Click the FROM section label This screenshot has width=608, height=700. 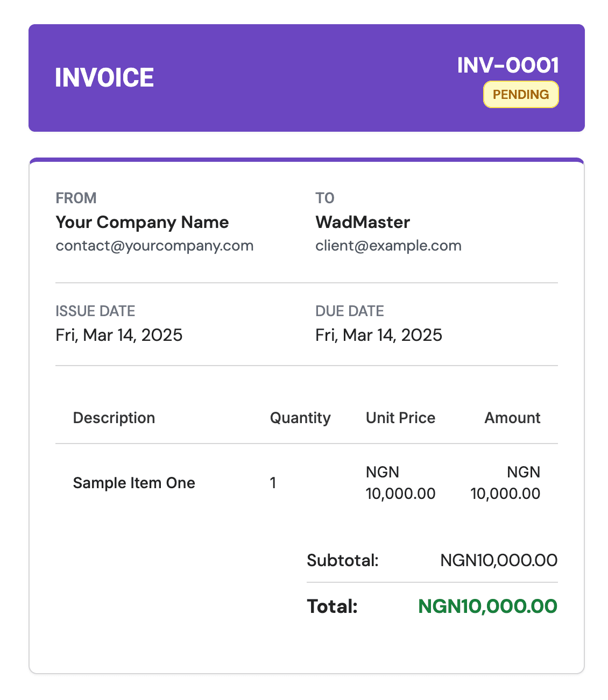[76, 198]
